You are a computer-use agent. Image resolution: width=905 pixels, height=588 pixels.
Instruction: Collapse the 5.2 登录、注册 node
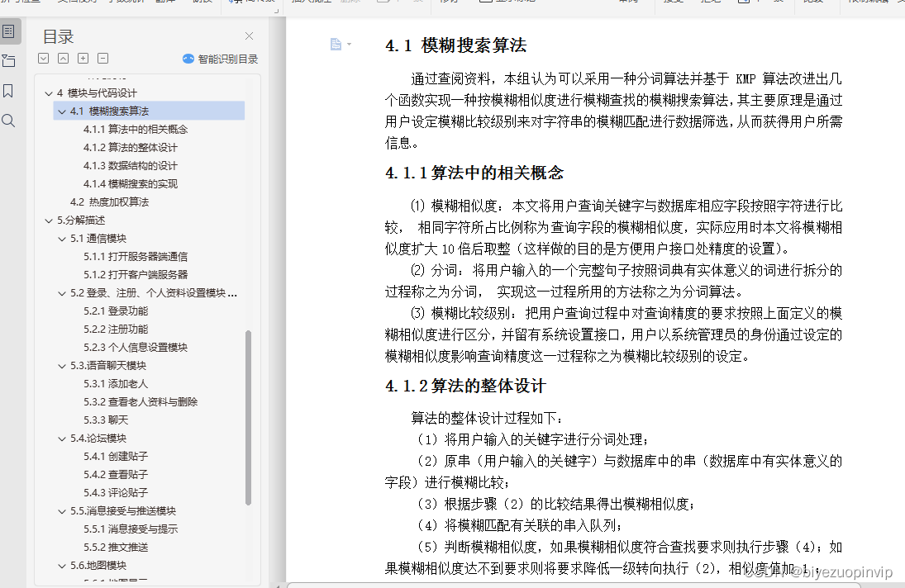tap(62, 293)
